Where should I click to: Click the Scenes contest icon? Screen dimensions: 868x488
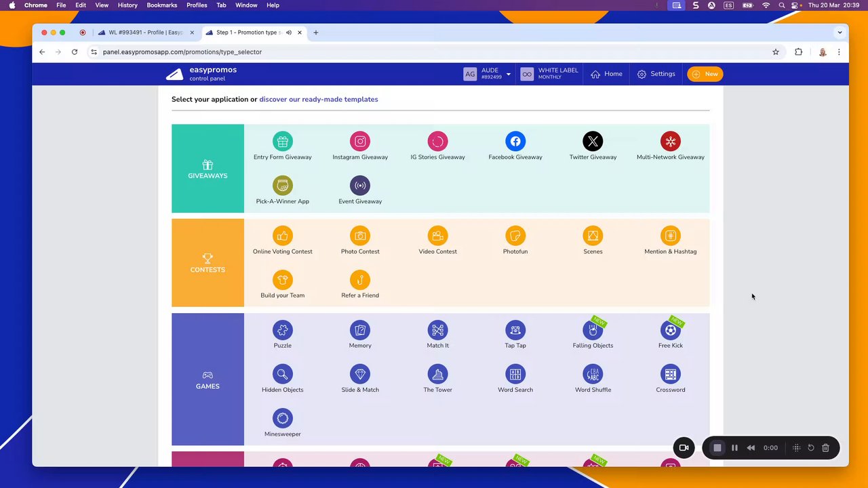click(x=593, y=235)
